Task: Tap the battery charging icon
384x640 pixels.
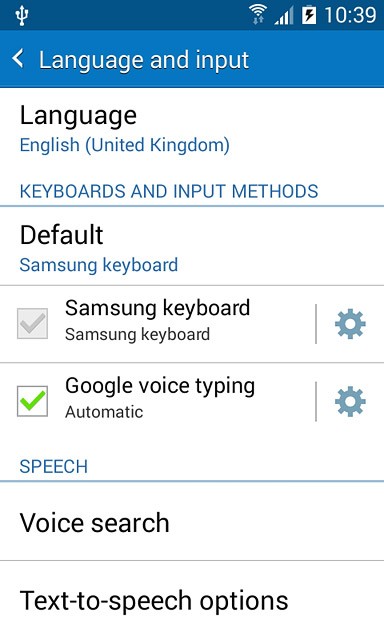Action: 309,16
